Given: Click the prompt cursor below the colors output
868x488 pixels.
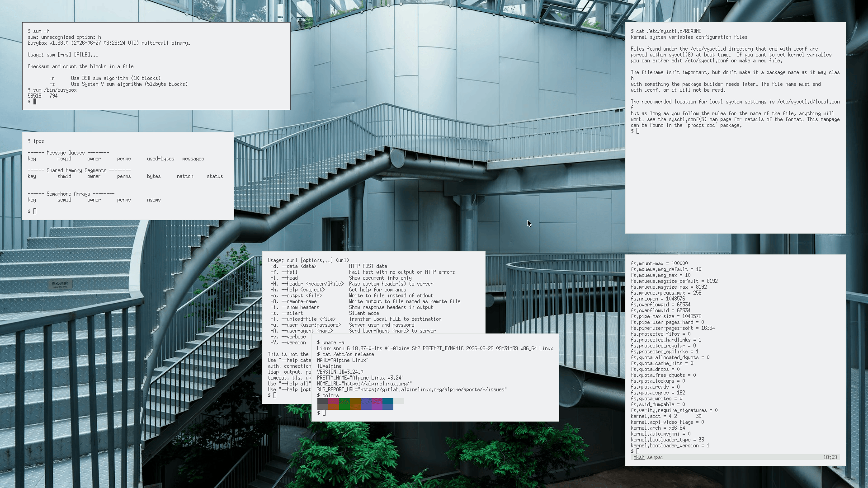Looking at the screenshot, I should click(x=324, y=413).
